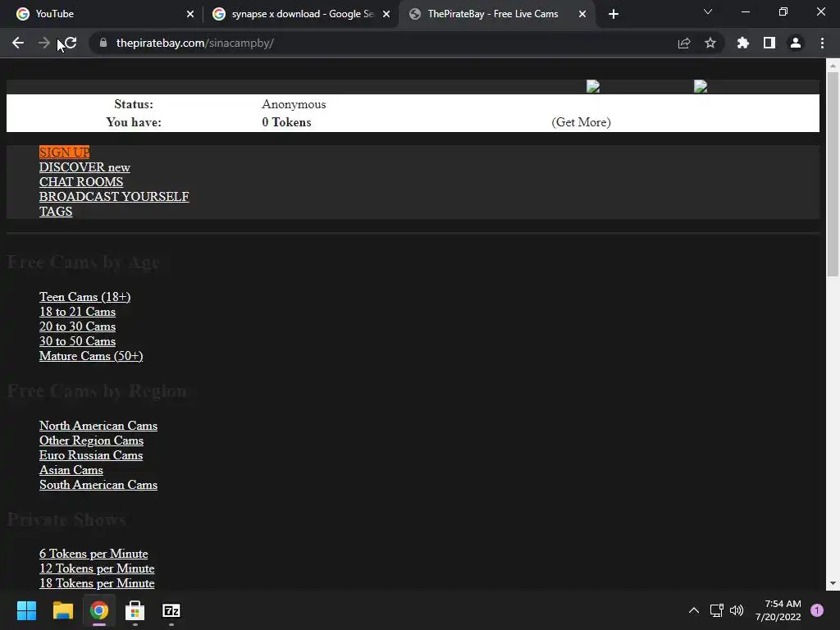Click the Get More tokens link
Image resolution: width=840 pixels, height=630 pixels.
(582, 122)
